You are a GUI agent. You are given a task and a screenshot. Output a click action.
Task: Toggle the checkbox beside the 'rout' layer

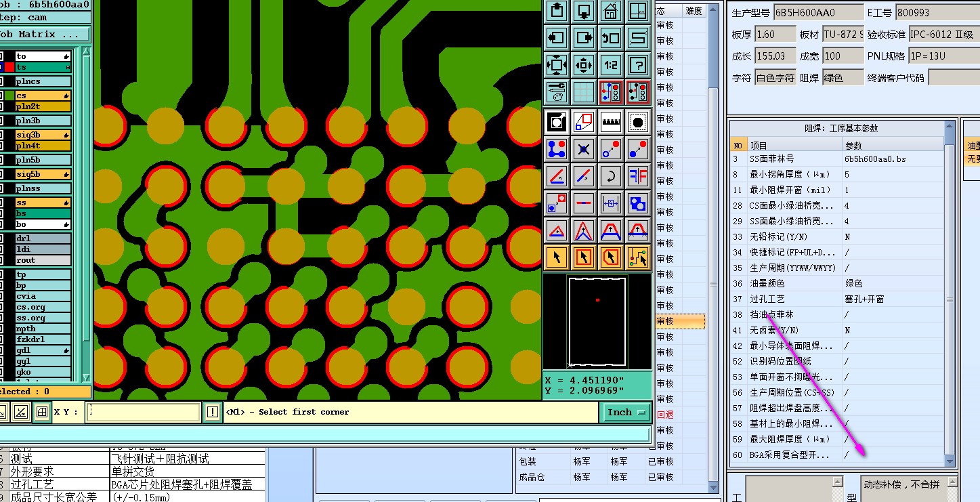[x=1, y=260]
